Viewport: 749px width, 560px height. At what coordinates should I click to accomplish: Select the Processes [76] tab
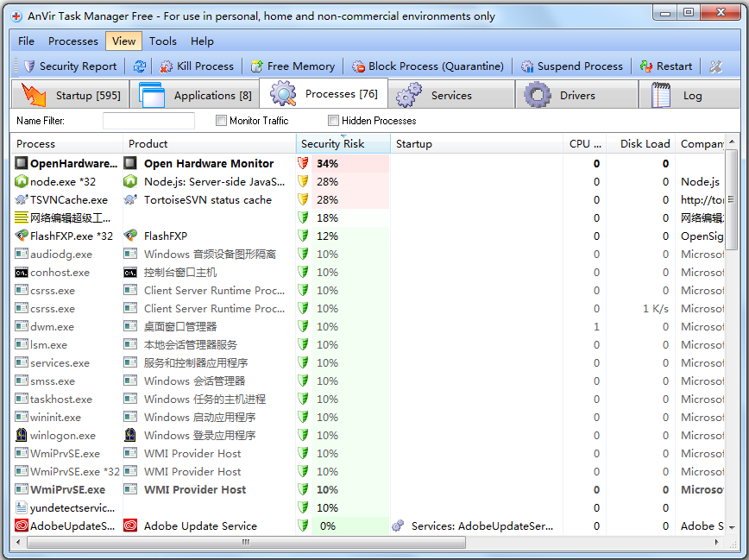(x=324, y=94)
